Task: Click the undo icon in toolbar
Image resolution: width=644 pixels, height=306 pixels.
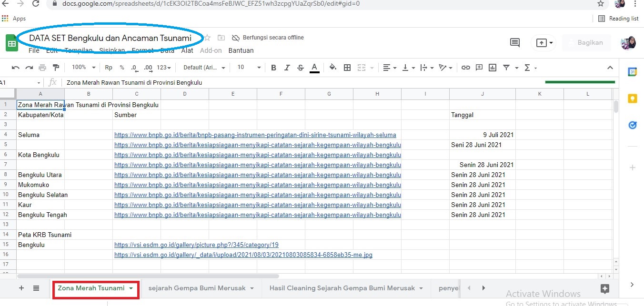Action: pos(16,68)
